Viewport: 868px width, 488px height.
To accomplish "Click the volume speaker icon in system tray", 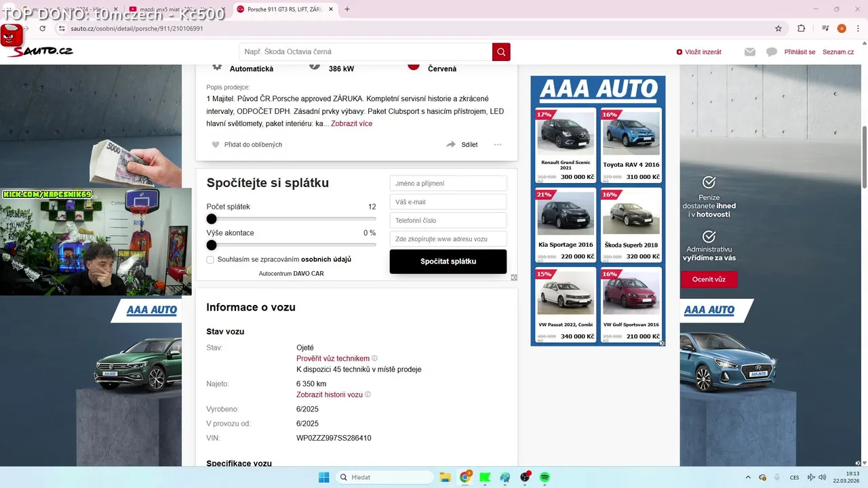I will (x=823, y=477).
